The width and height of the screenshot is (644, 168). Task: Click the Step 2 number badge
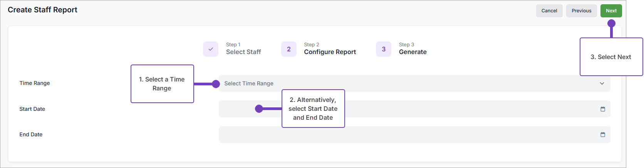click(x=289, y=49)
